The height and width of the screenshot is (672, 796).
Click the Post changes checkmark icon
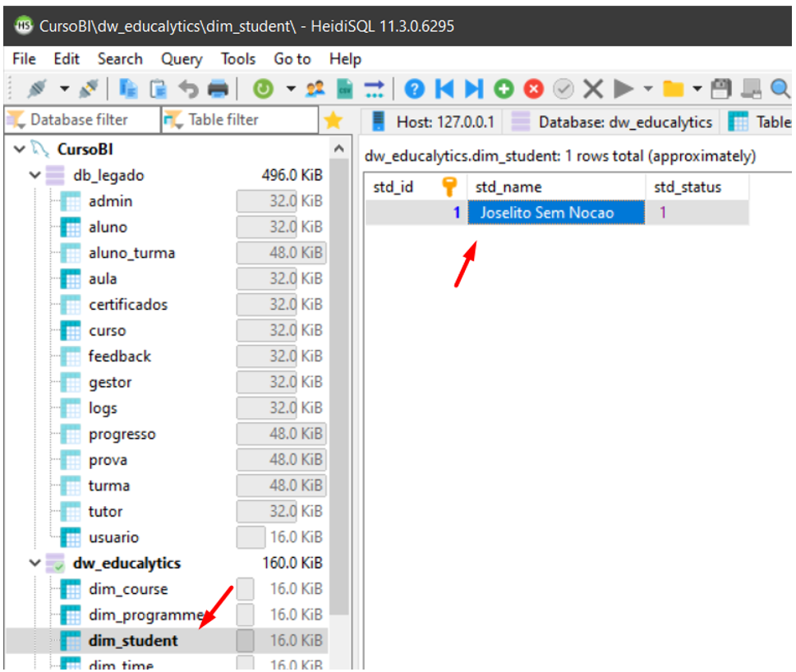563,89
